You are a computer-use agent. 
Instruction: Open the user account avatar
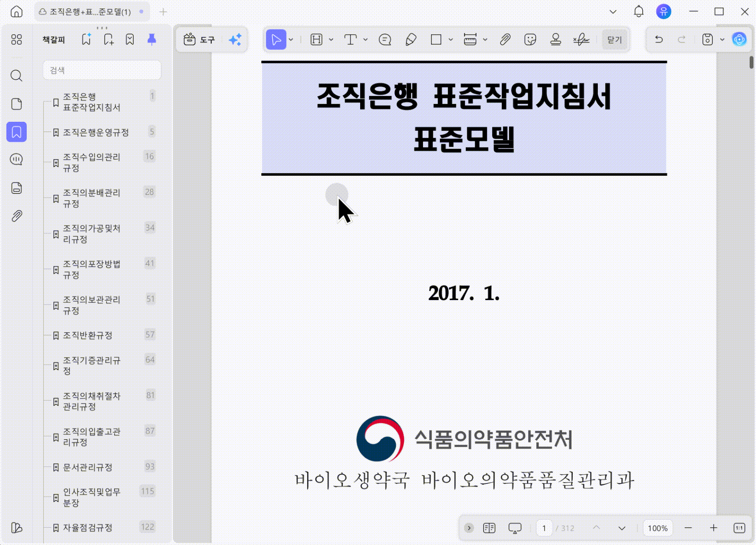(x=664, y=12)
